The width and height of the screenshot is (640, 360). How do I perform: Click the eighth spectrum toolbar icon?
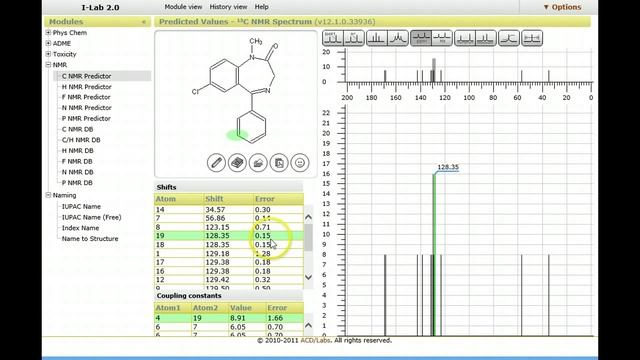[486, 38]
